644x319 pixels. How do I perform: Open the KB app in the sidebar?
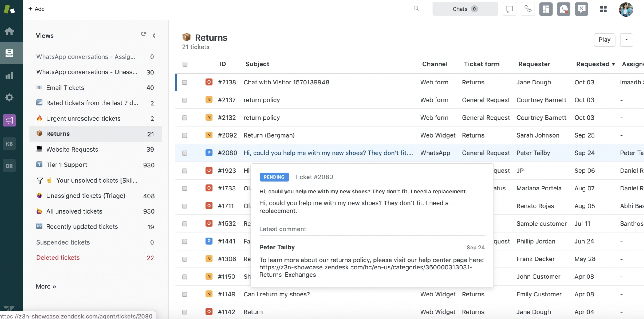(9, 144)
